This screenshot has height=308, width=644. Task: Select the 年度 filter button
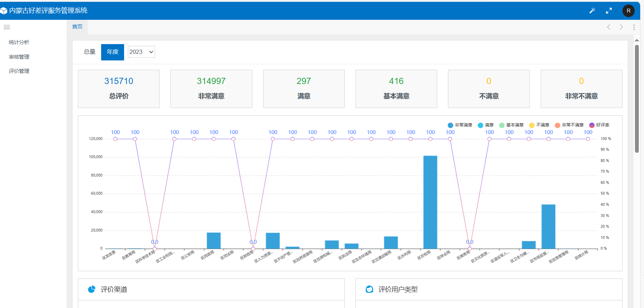113,52
